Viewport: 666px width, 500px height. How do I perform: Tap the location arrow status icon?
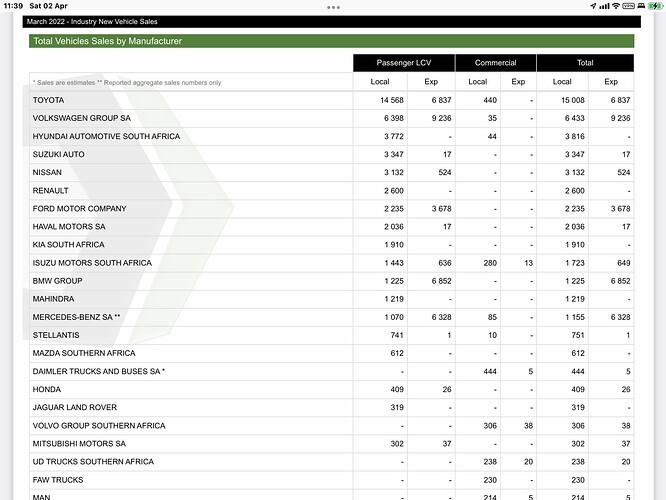(593, 6)
